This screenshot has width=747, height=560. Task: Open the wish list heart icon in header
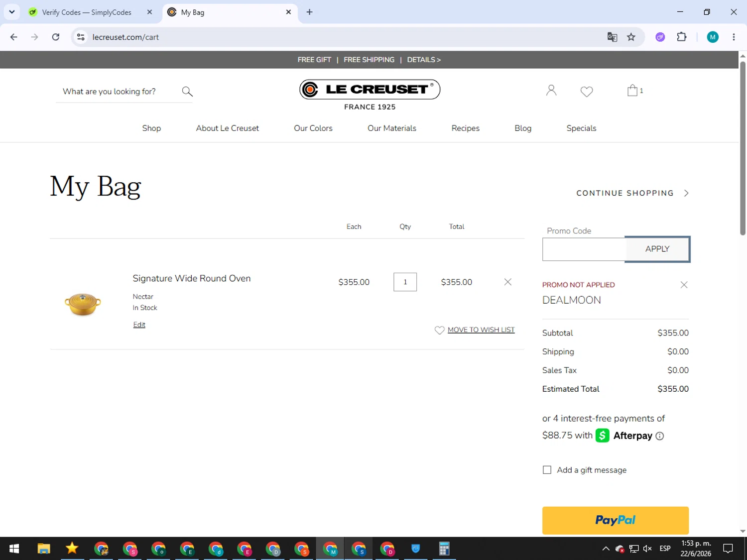(x=587, y=92)
